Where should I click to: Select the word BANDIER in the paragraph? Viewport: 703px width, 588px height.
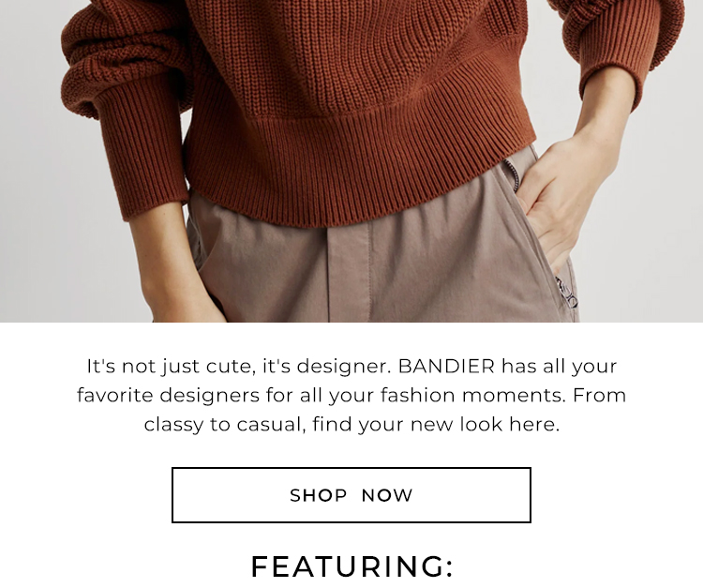coord(446,367)
